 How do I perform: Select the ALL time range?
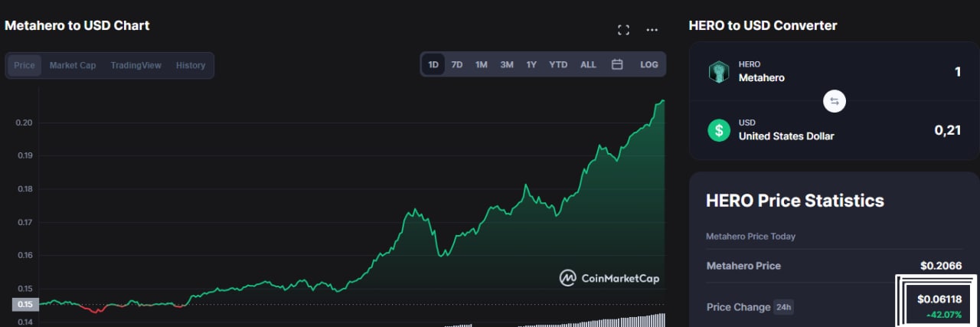[x=588, y=65]
